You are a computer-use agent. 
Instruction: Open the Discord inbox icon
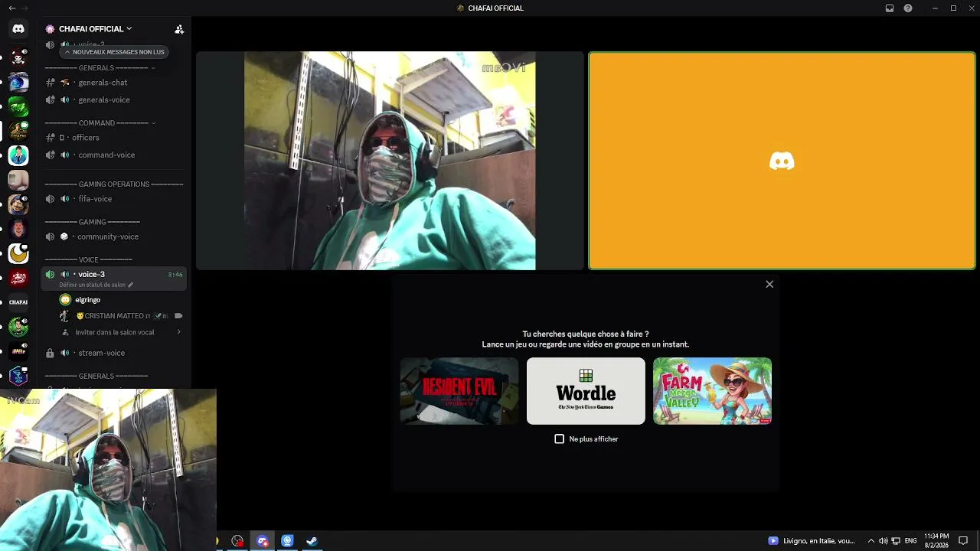(890, 8)
